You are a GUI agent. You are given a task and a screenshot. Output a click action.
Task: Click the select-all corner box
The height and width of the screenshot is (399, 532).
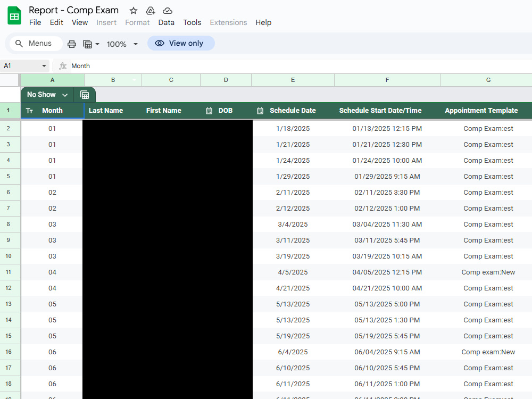pyautogui.click(x=10, y=80)
